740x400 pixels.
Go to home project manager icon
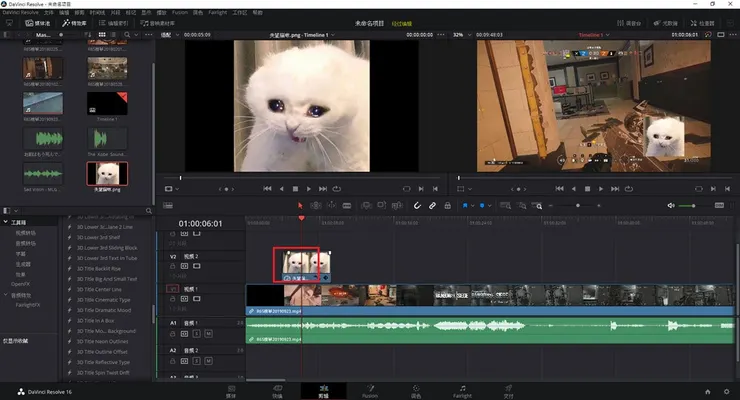(708, 391)
